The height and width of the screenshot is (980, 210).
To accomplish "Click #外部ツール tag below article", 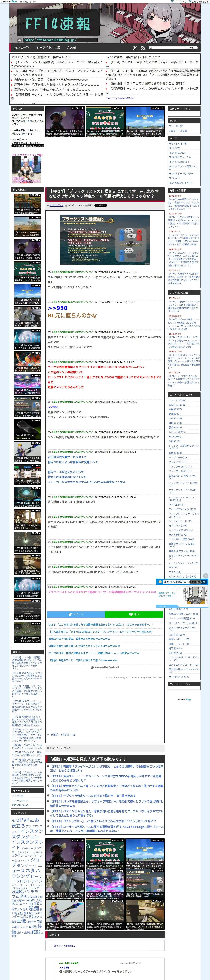I will (x=68, y=735).
